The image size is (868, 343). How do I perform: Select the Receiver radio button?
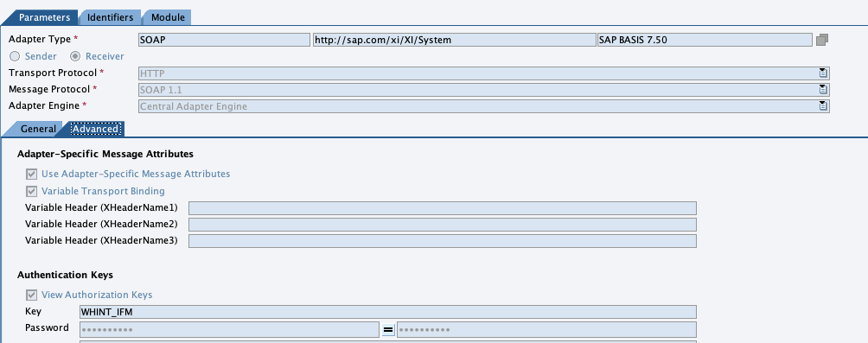pos(75,56)
